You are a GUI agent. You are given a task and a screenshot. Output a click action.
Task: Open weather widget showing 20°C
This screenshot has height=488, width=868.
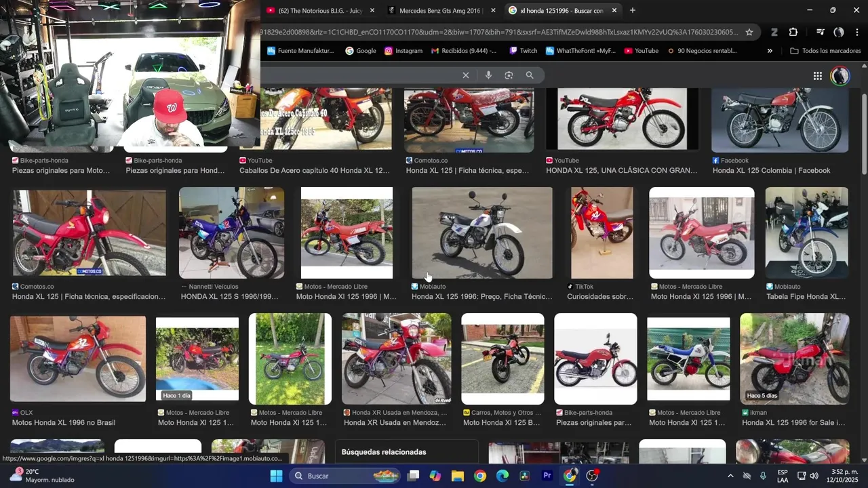(42, 476)
